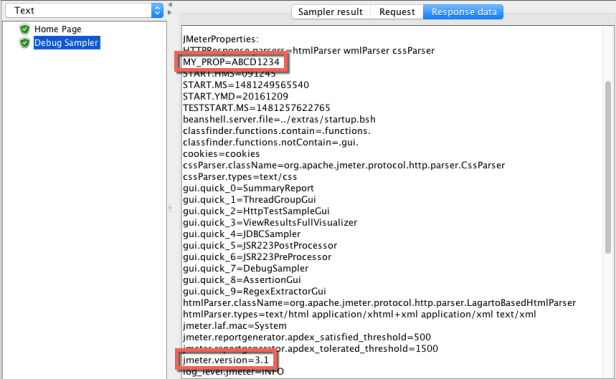Select the Home Page sample result
616x379 pixels.
click(58, 29)
